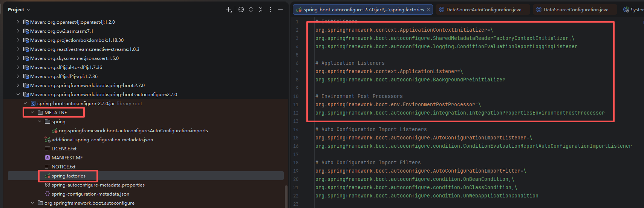Image resolution: width=644 pixels, height=208 pixels.
Task: Click the opentest4j library icon
Action: point(26,22)
